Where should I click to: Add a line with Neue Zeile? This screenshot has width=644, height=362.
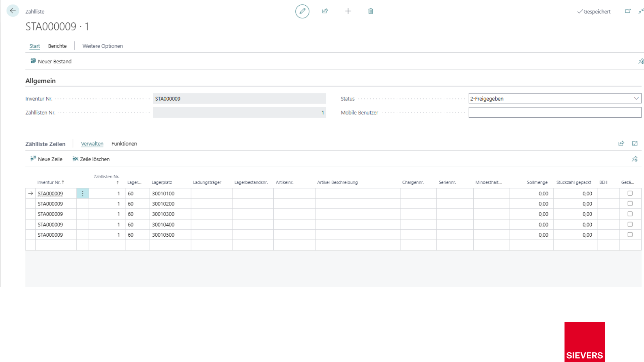pos(46,159)
